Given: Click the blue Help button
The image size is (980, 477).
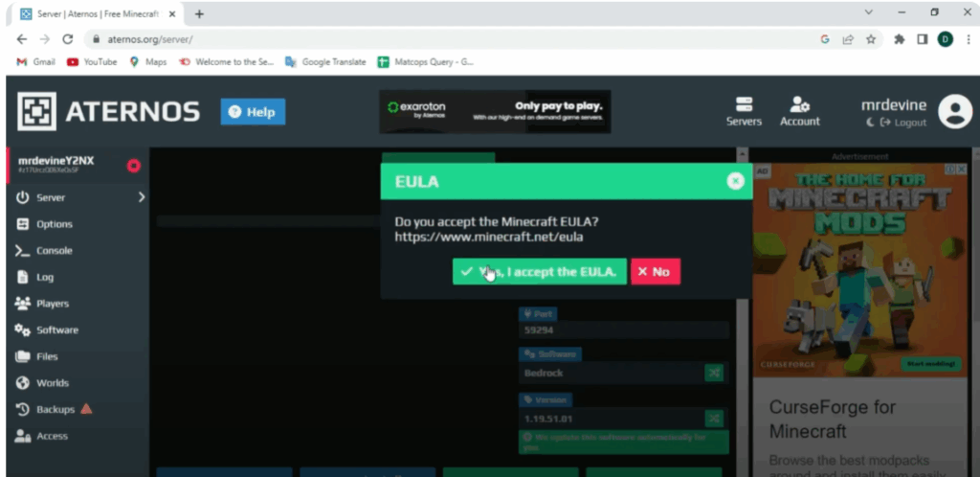Looking at the screenshot, I should (x=253, y=112).
